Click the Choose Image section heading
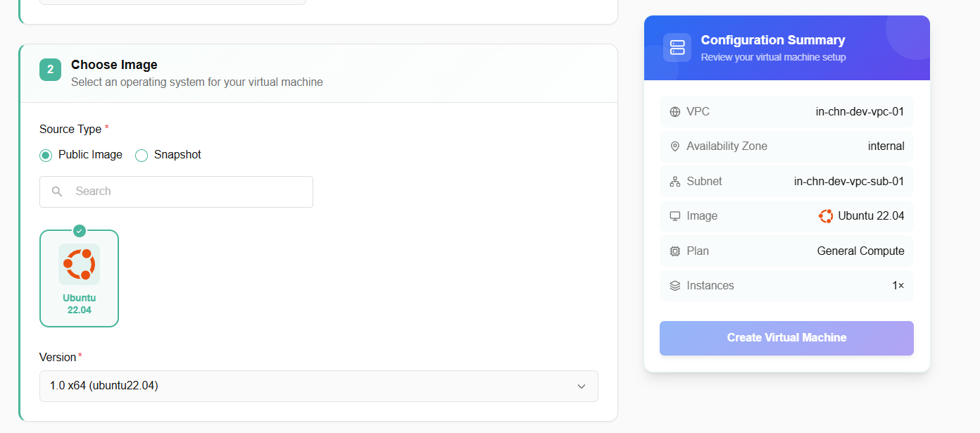Screen dimensions: 980x433 (x=114, y=65)
